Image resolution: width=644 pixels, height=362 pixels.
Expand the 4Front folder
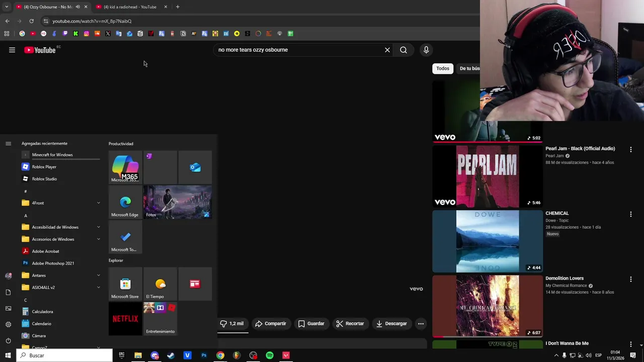[x=61, y=203]
